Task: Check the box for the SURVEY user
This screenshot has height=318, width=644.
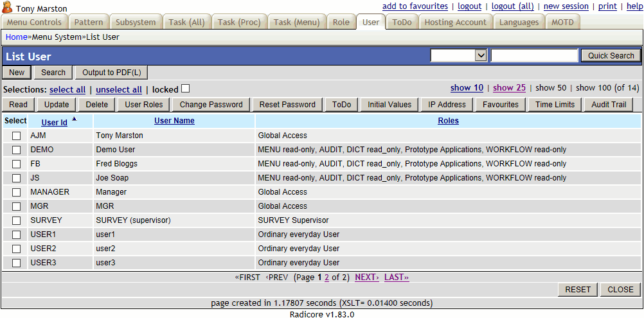Action: pos(17,220)
